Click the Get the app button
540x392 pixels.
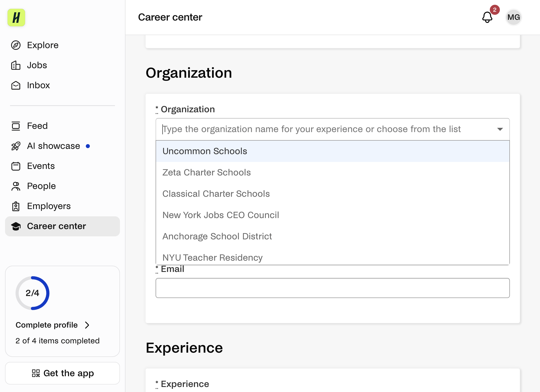pyautogui.click(x=62, y=373)
